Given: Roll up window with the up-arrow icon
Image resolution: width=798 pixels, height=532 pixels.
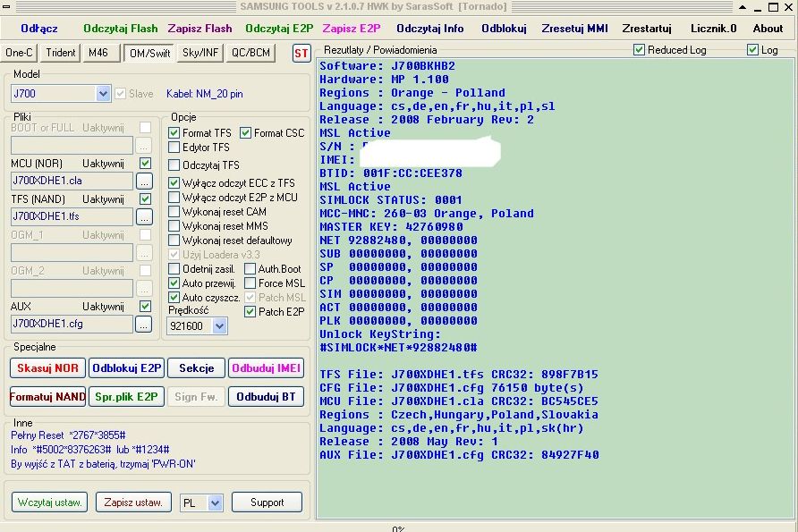Looking at the screenshot, I should tap(743, 7).
